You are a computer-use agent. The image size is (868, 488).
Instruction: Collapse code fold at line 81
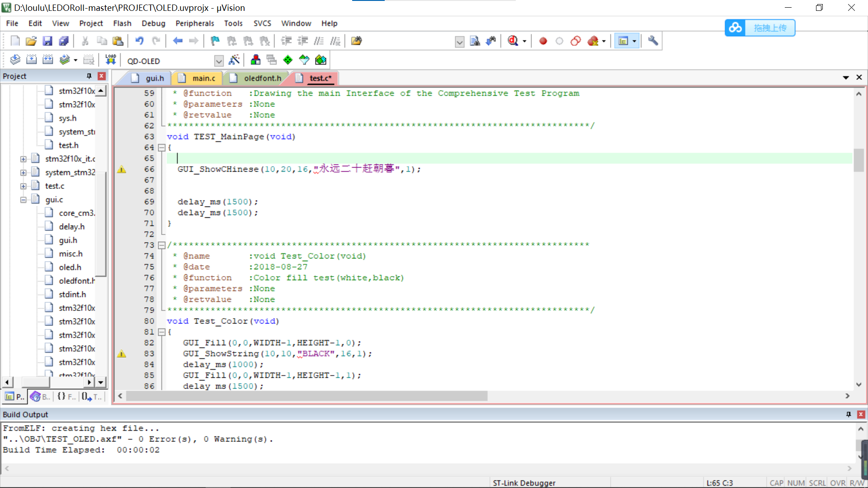[161, 332]
